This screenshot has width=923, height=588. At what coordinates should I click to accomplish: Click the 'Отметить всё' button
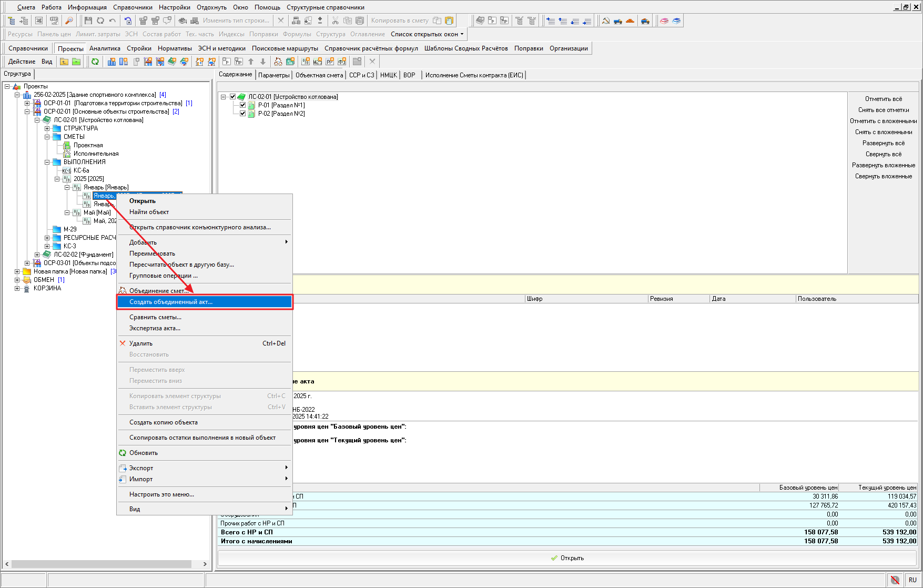(883, 99)
